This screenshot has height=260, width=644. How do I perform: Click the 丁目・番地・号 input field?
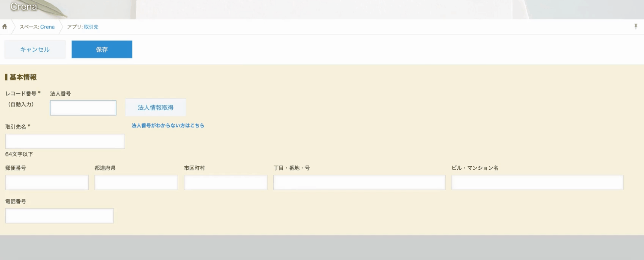tap(359, 183)
